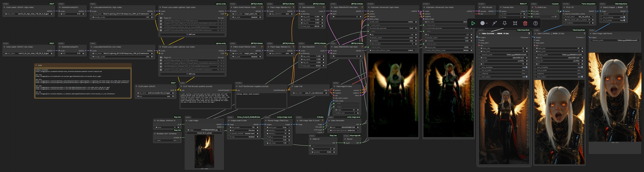
Task: Click the red trash delete icon
Action: click(525, 23)
